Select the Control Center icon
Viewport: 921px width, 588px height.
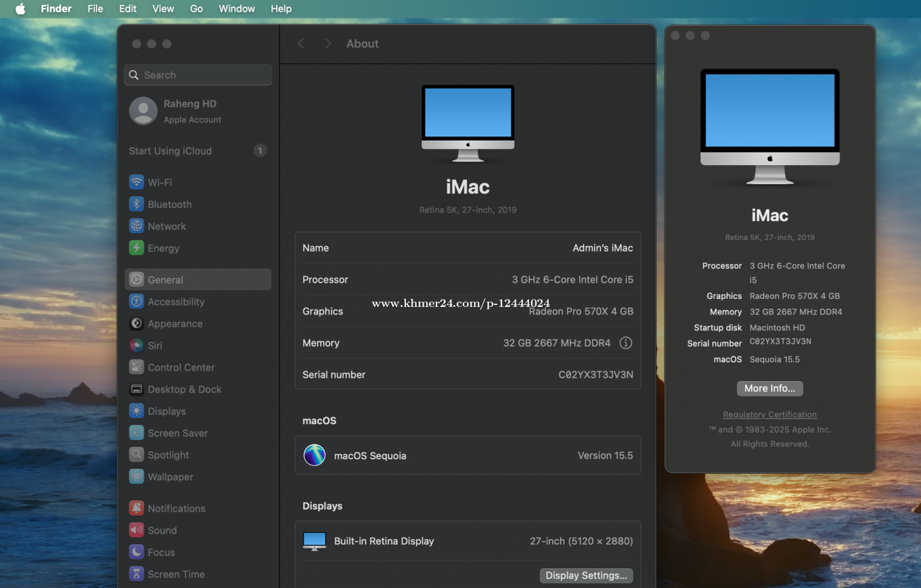tap(136, 367)
